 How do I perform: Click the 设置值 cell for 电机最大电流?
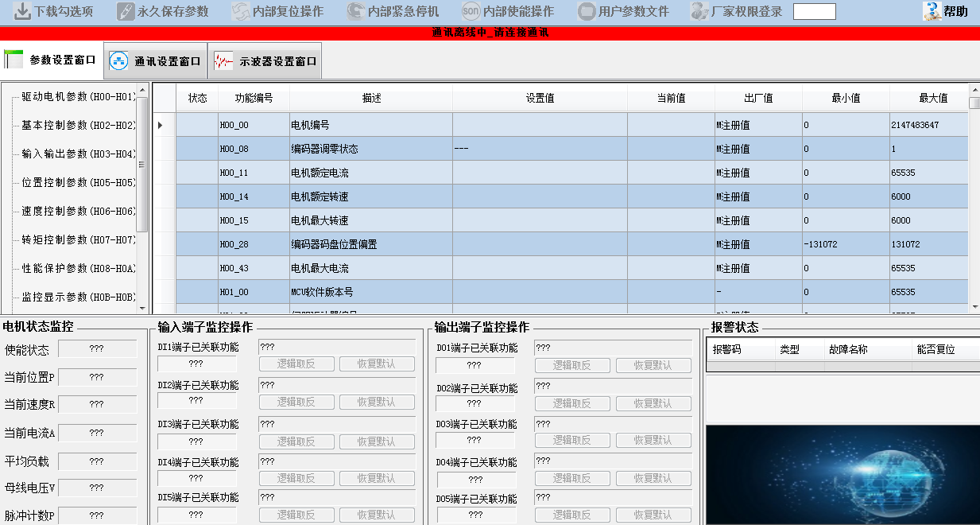point(540,268)
